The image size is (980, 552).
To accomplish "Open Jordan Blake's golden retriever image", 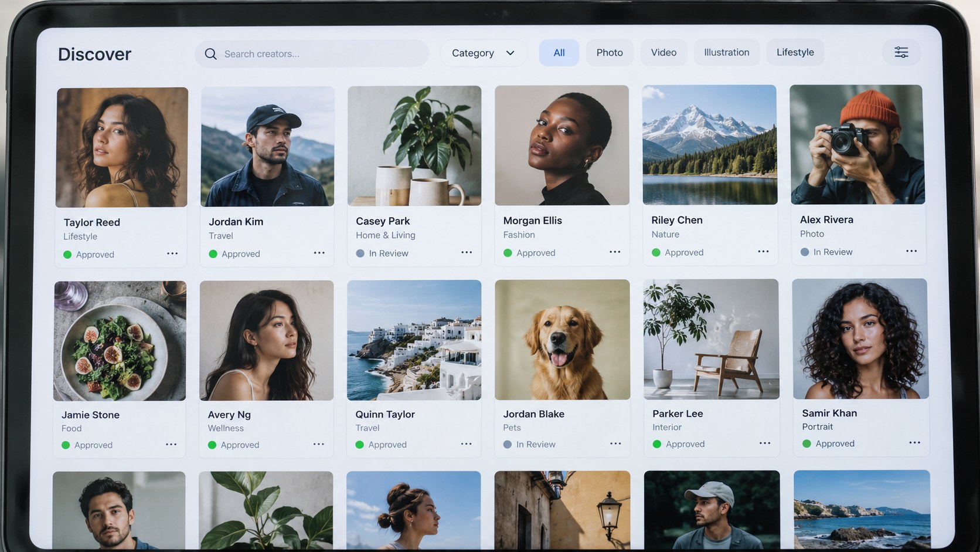I will pyautogui.click(x=563, y=340).
